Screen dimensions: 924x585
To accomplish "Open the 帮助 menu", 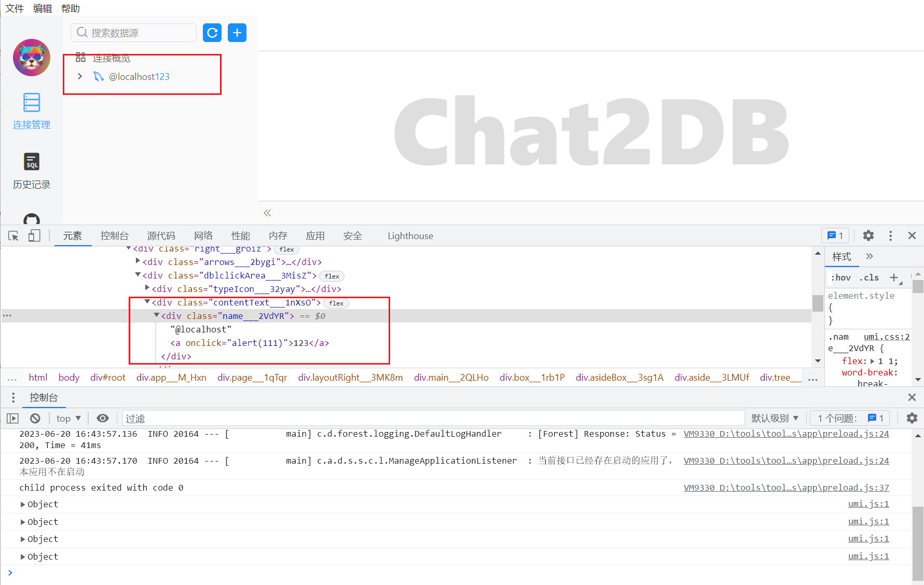I will pyautogui.click(x=70, y=8).
